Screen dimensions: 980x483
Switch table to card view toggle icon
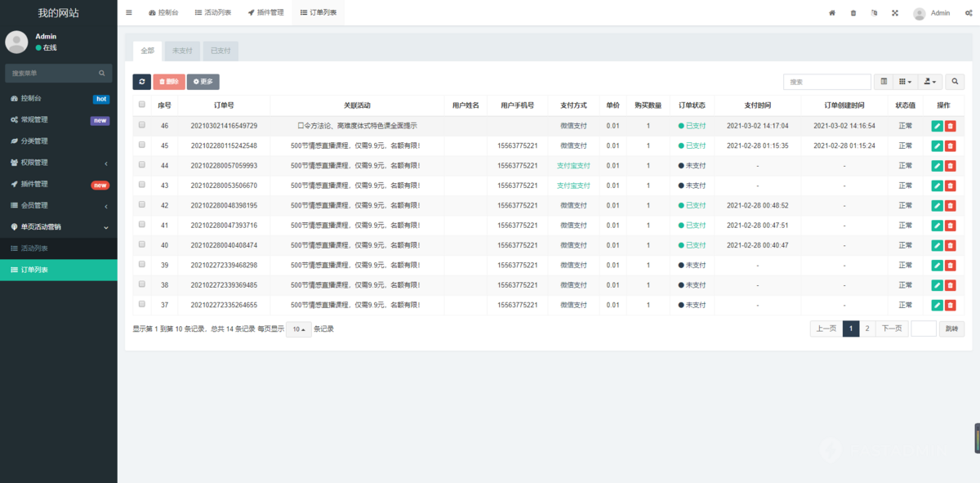(x=883, y=82)
